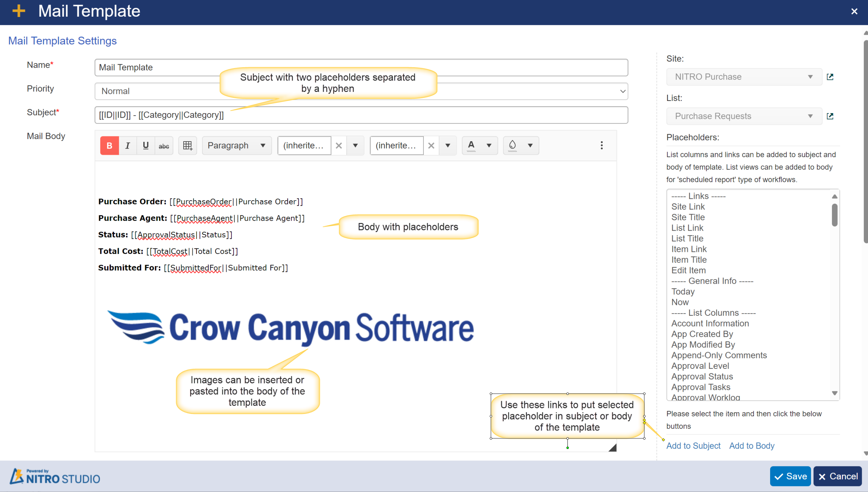Click the More options ellipsis icon
This screenshot has height=492, width=868.
point(601,145)
